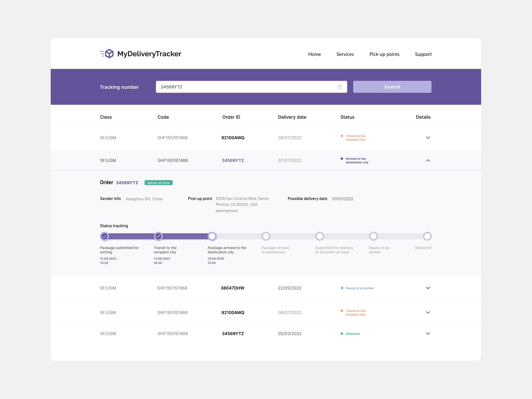The image size is (532, 399).
Task: Click the Package arrived to destination city node
Action: (x=212, y=236)
